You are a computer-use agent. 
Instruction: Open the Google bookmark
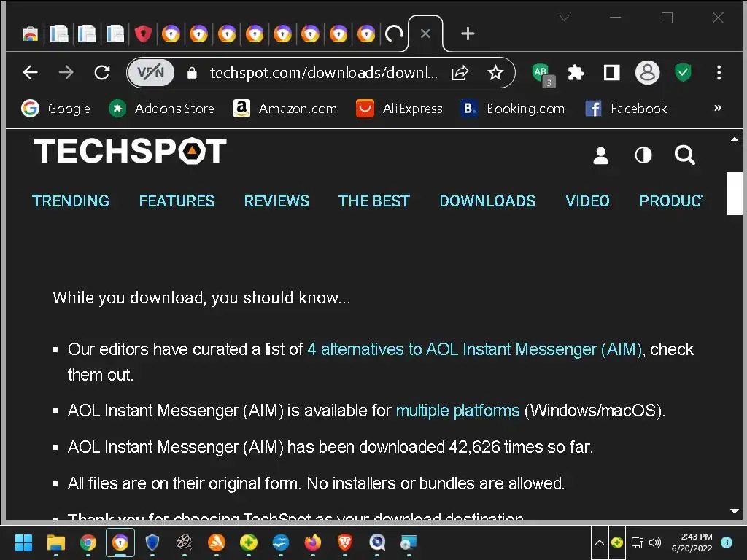click(55, 109)
